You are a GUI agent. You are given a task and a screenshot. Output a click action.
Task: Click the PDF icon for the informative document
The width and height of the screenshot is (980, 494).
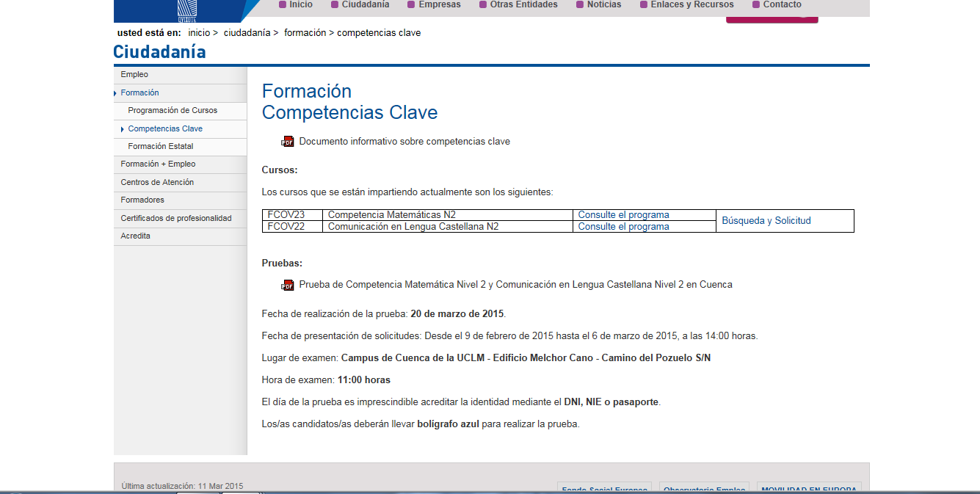pyautogui.click(x=287, y=142)
